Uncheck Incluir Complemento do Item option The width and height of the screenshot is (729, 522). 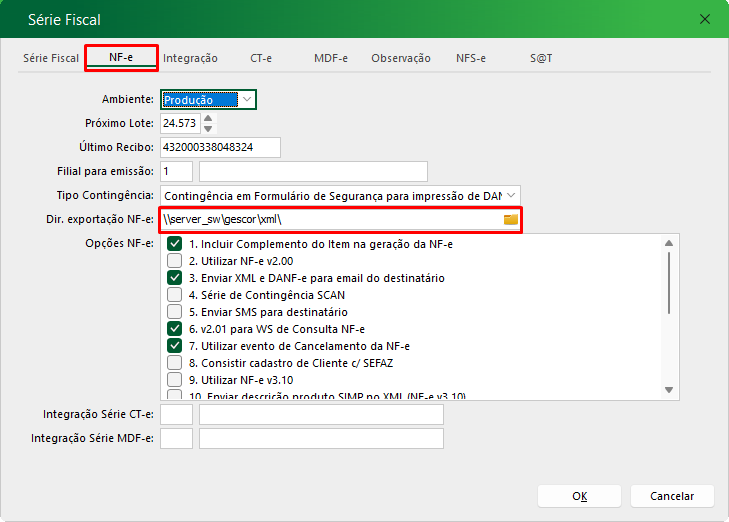tap(175, 244)
